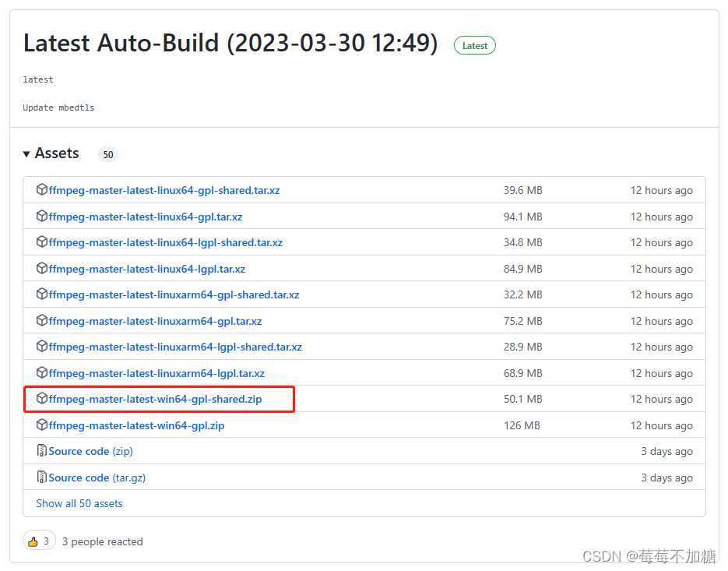Click the green Latest badge
728x571 pixels.
[474, 45]
